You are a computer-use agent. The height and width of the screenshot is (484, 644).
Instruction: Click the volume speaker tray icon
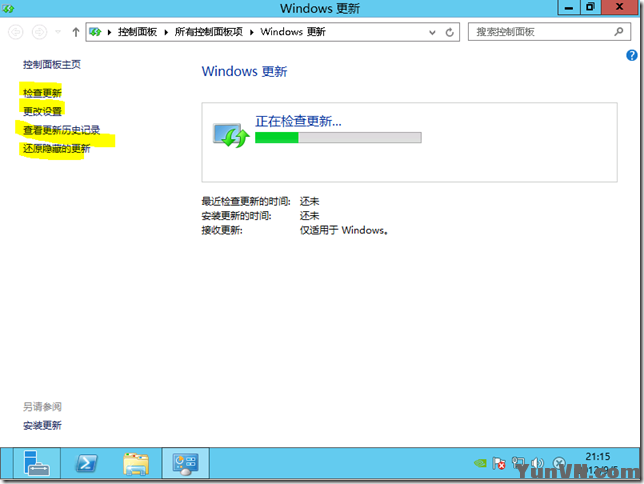tap(537, 463)
